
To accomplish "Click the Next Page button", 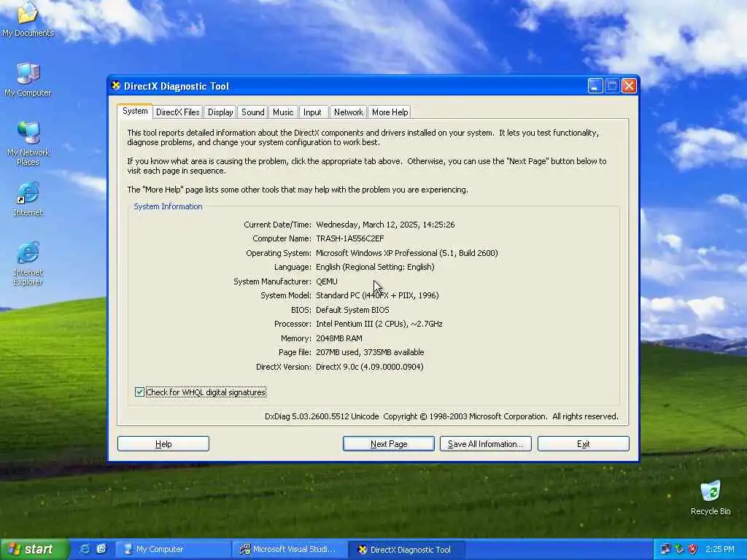I will tap(389, 444).
